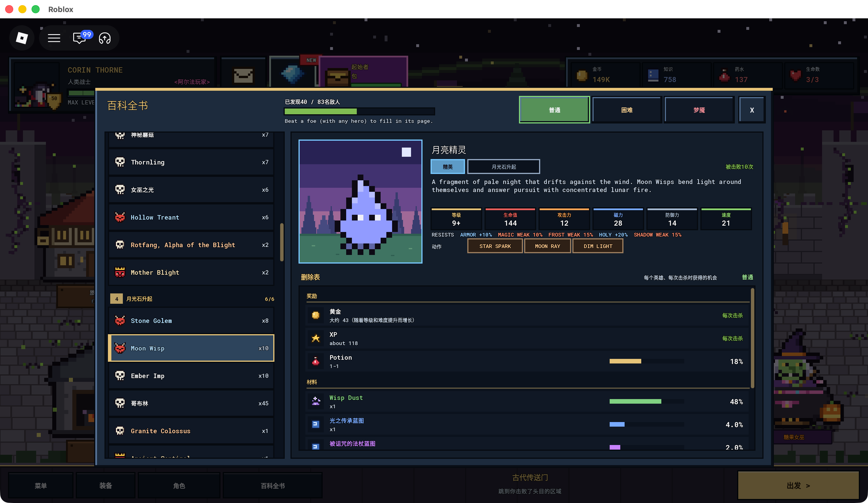Image resolution: width=868 pixels, height=503 pixels.
Task: Click the heart lives icon
Action: pos(796,75)
